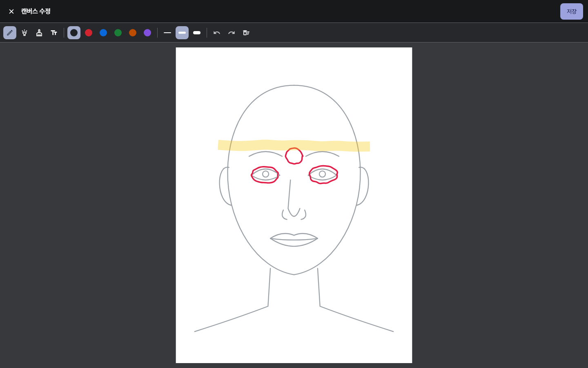Close the canvas editor with X
Image resolution: width=588 pixels, height=368 pixels.
coord(11,11)
